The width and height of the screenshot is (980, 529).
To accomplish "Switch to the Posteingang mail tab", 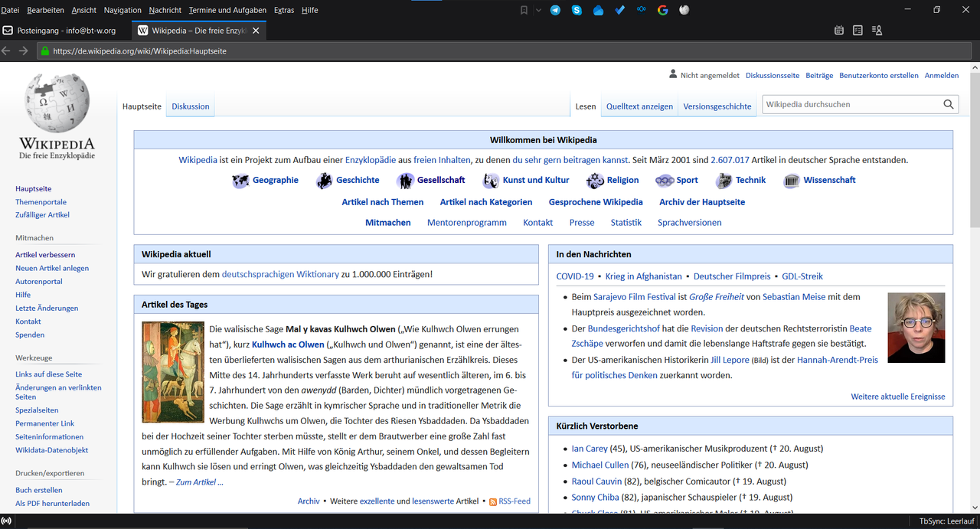I will (x=66, y=31).
